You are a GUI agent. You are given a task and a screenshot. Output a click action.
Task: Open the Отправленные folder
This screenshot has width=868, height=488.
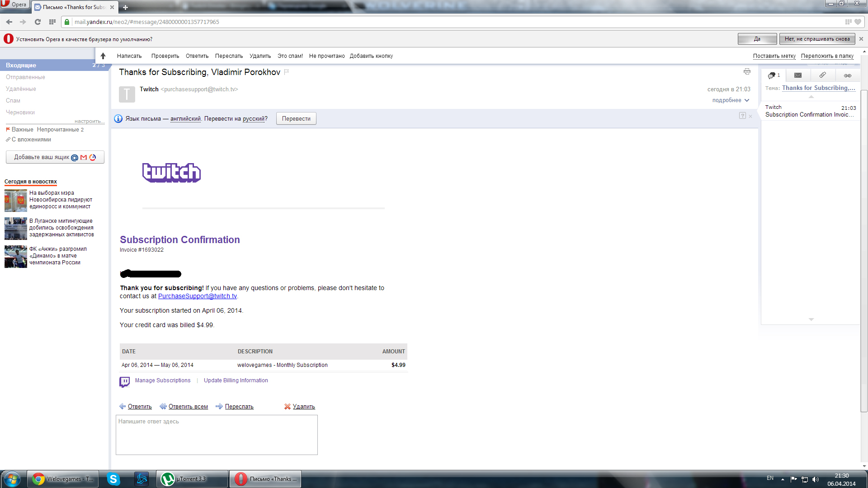(x=25, y=77)
